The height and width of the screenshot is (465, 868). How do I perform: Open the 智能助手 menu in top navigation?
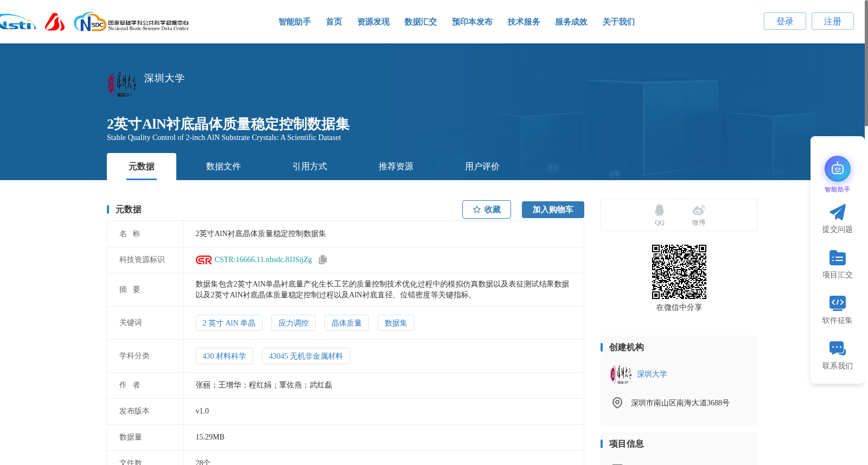point(295,22)
